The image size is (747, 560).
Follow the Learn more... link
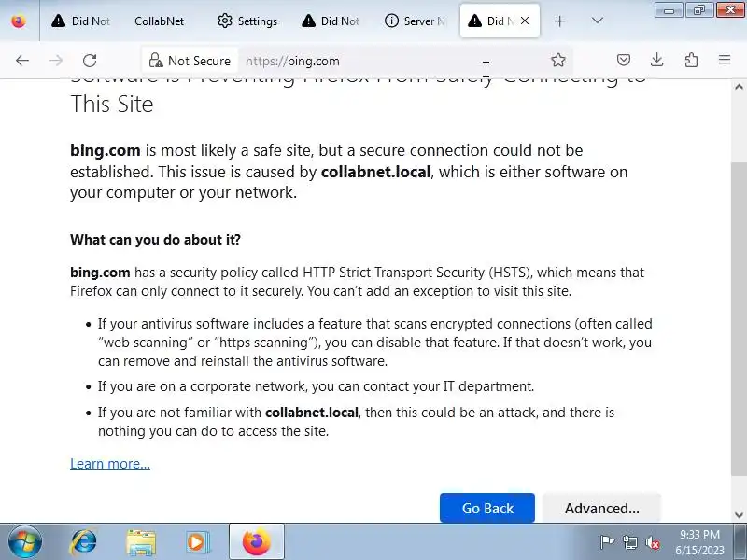point(110,464)
